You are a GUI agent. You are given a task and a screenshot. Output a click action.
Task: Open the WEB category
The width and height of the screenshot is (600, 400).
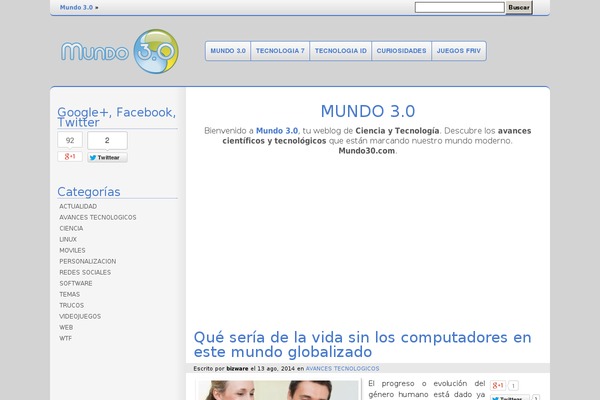click(x=66, y=328)
